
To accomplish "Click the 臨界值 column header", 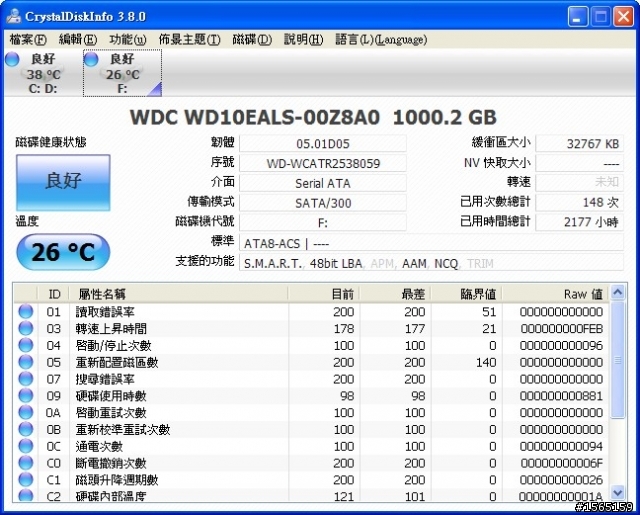I will [x=467, y=294].
